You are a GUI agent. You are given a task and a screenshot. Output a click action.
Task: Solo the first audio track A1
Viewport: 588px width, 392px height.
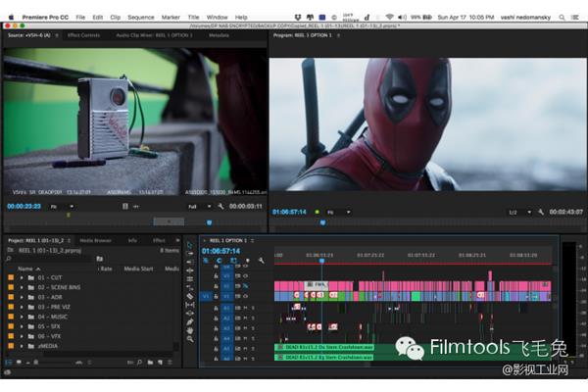253,308
